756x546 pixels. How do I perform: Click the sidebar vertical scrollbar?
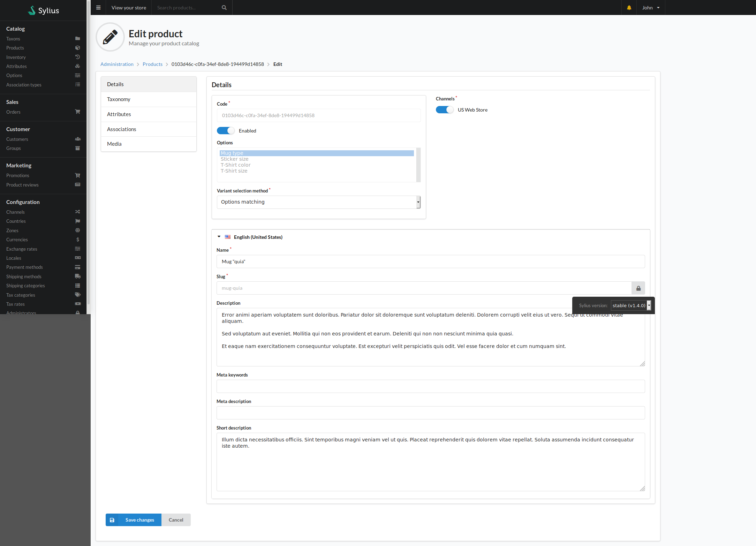(x=89, y=152)
